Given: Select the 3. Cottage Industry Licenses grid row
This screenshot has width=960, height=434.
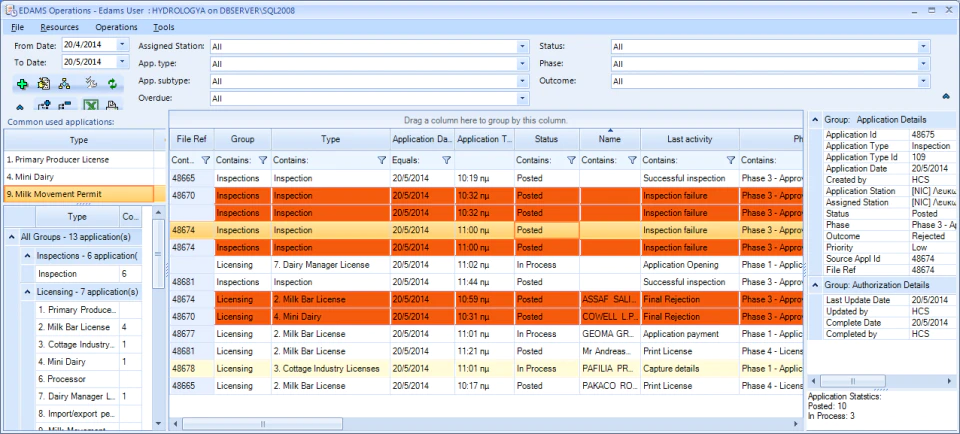Looking at the screenshot, I should coord(486,369).
